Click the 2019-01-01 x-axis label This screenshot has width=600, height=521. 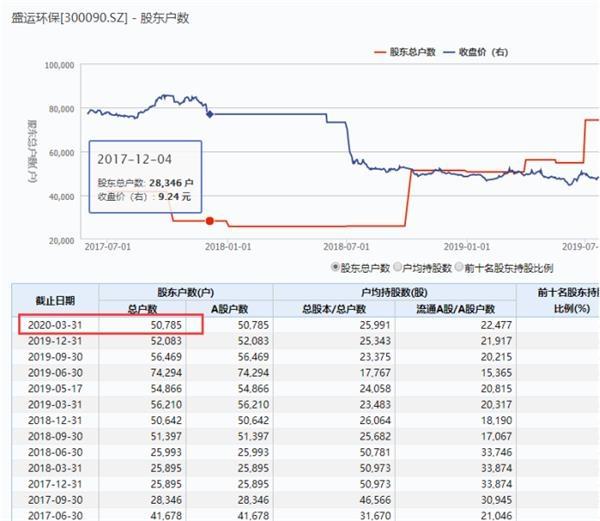[467, 246]
